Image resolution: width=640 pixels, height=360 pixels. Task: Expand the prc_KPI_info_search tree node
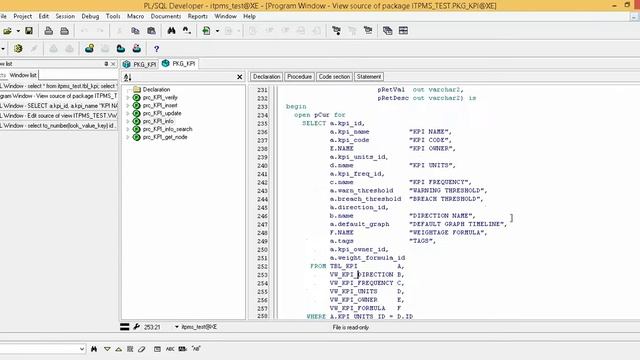tap(128, 129)
